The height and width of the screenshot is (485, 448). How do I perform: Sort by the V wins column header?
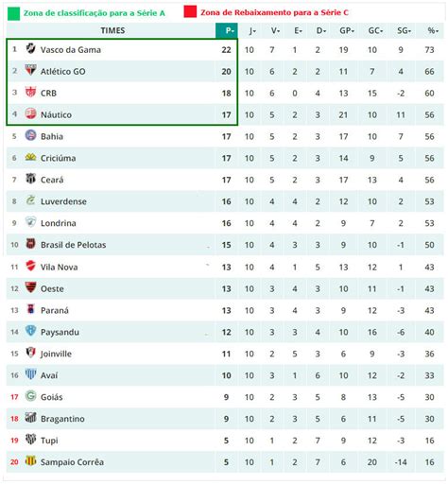(x=275, y=30)
